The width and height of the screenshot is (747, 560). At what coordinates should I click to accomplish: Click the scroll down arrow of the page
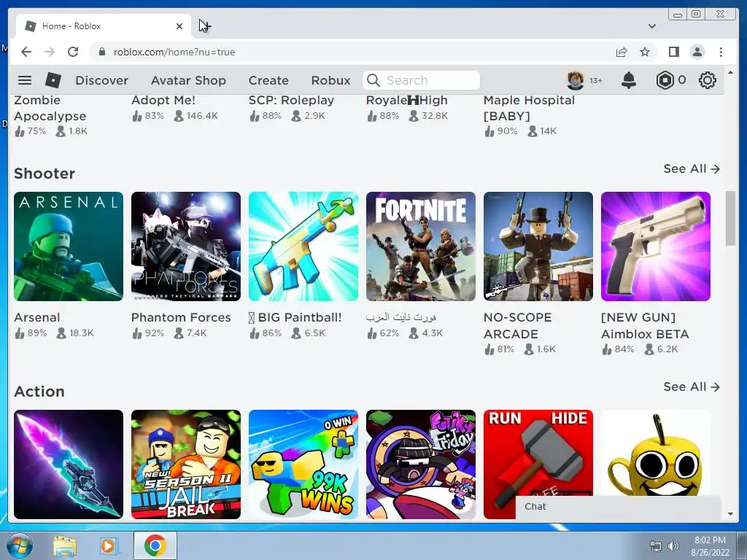[x=730, y=514]
